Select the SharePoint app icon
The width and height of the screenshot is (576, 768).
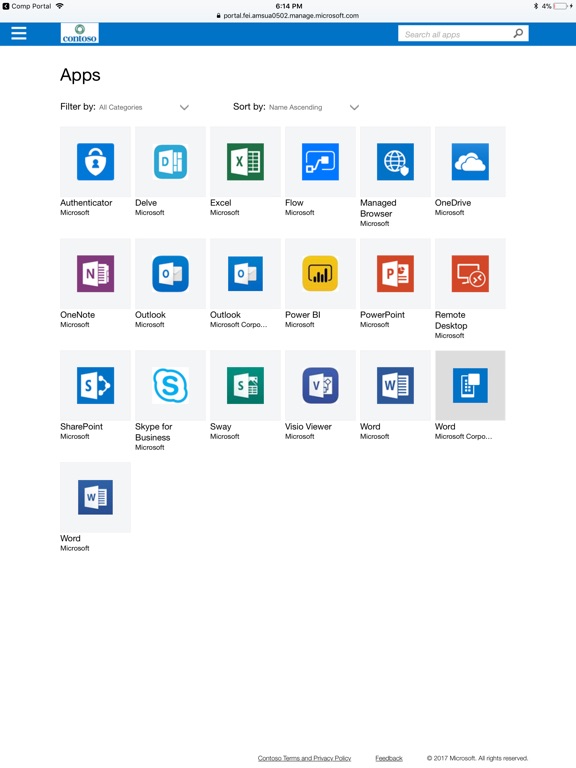point(96,385)
